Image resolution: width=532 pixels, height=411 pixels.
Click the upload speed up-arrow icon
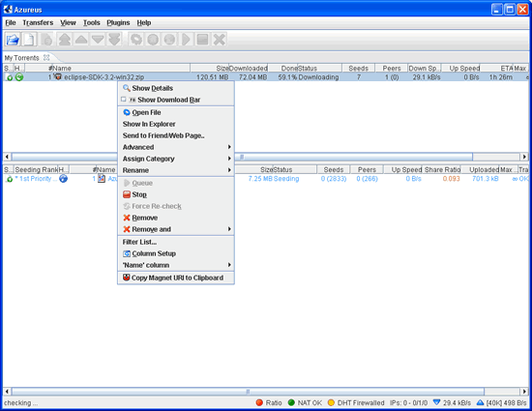[480, 402]
